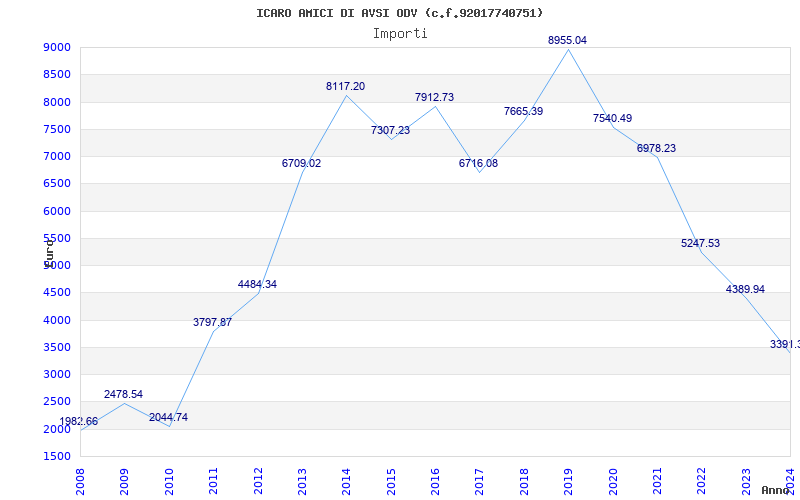Click the y-axis value 3000
This screenshot has height=500, width=800.
(x=57, y=374)
